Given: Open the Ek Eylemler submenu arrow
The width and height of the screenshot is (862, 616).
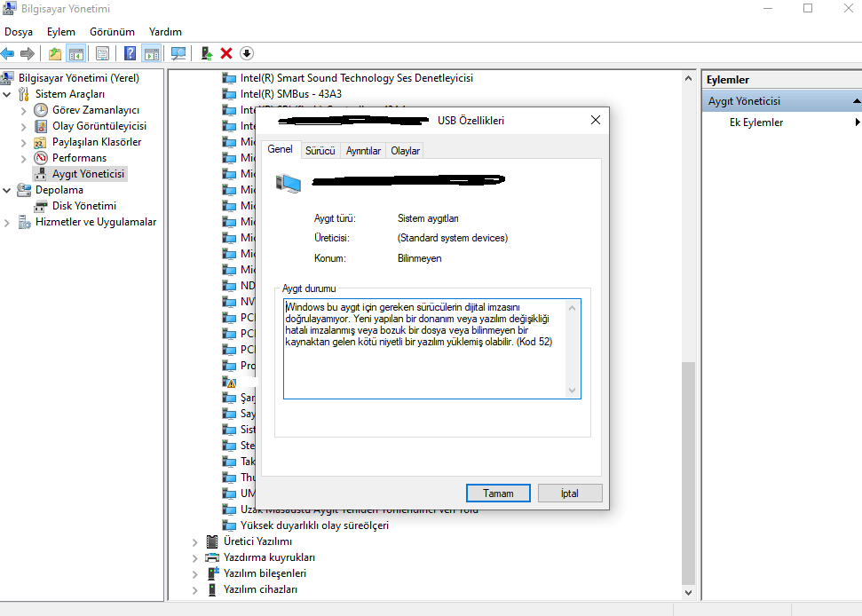Looking at the screenshot, I should (857, 122).
